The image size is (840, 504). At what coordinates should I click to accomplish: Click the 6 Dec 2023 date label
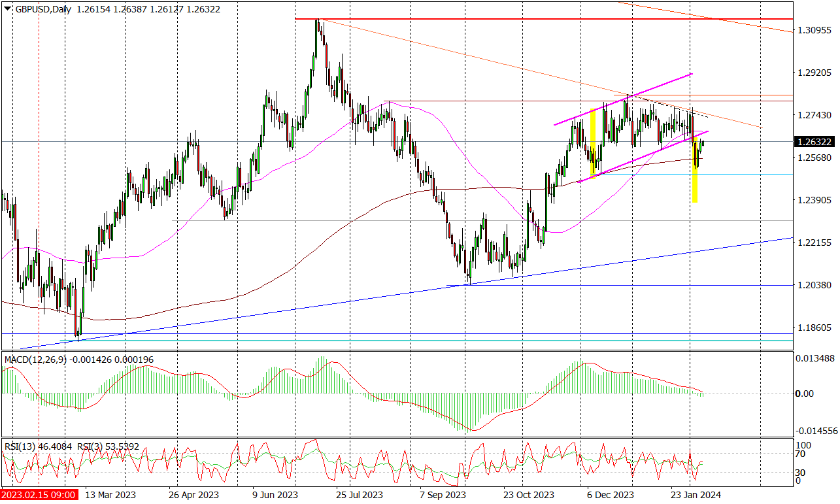[x=609, y=495]
